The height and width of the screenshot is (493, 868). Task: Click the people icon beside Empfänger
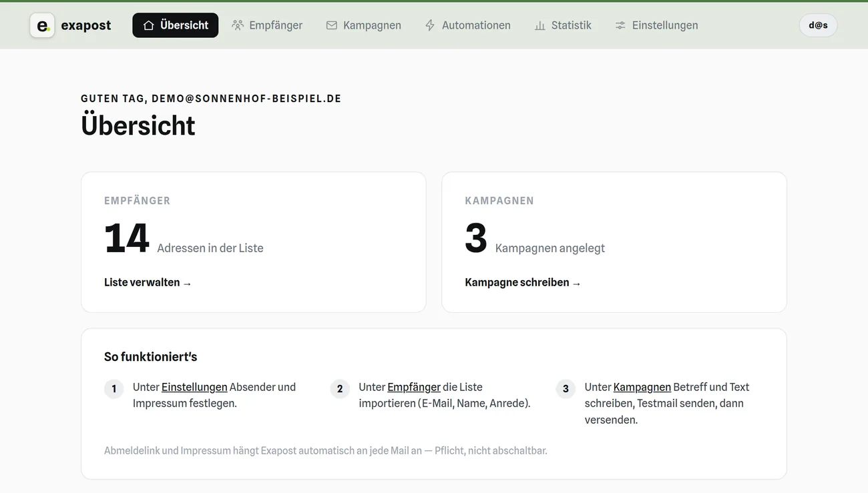click(x=238, y=25)
